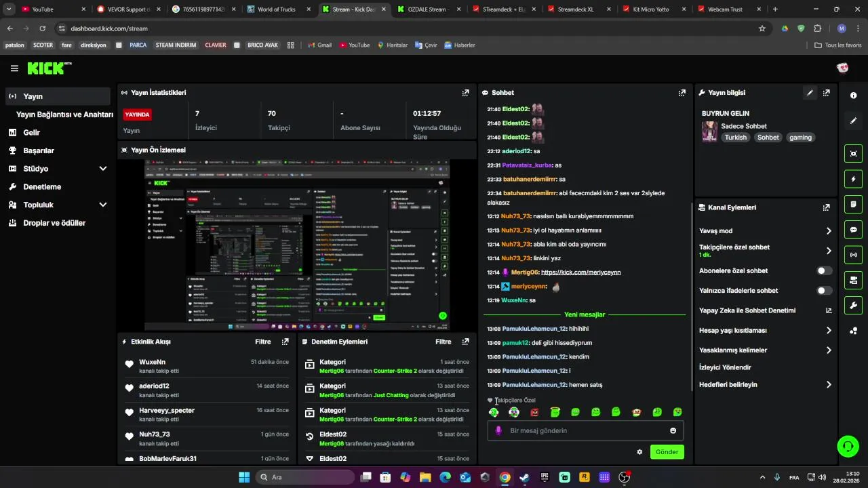Open Yayın Bağlantısı ve Anahtarı page
The image size is (868, 488).
tap(64, 115)
